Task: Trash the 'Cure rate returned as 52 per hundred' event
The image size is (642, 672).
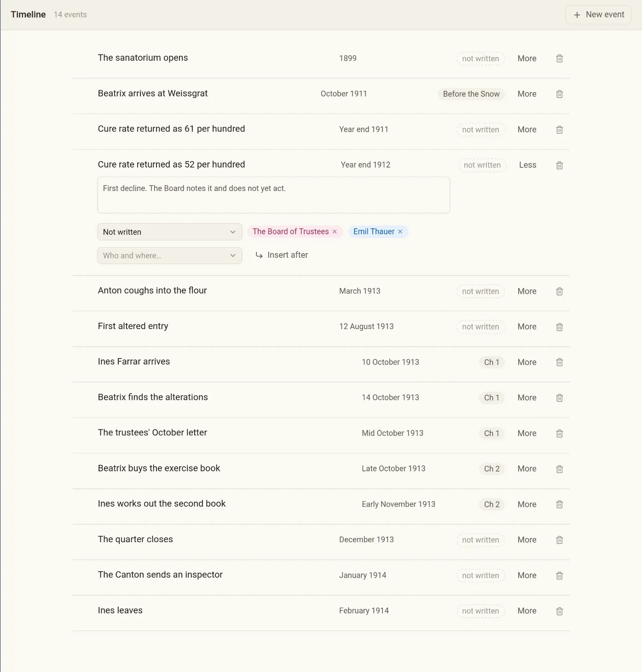Action: [559, 165]
